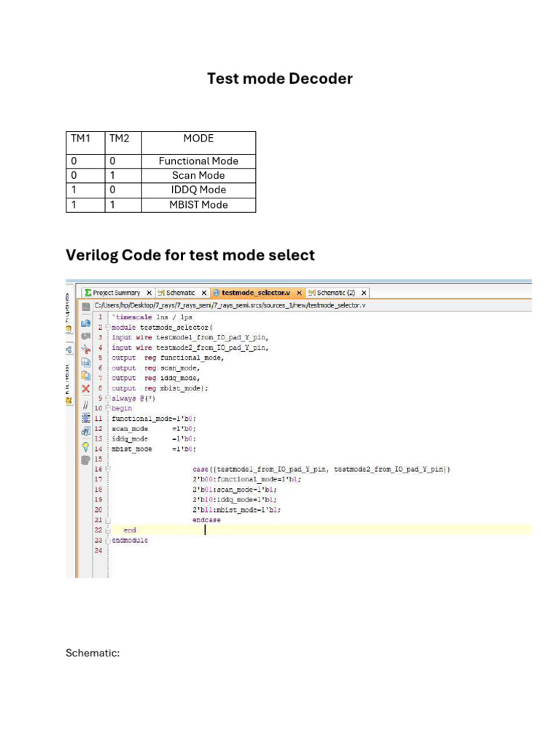Click the 'input wire testmode2_from_IO_pad_Y_pin' line
The width and height of the screenshot is (560, 747).
[190, 348]
